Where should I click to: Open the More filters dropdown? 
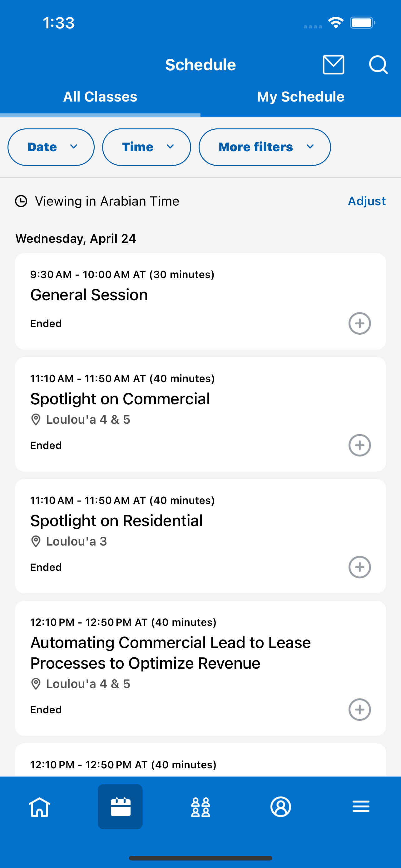pos(265,147)
